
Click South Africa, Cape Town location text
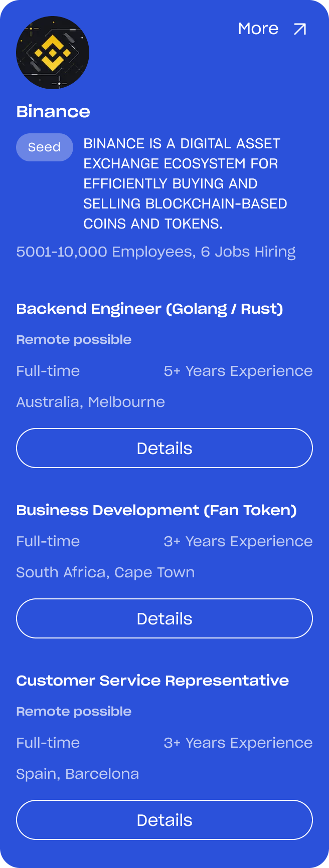click(x=105, y=572)
